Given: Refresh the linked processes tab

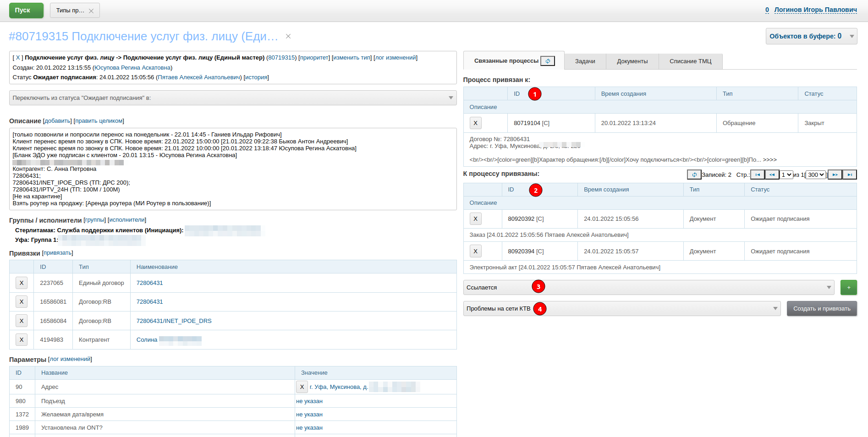Looking at the screenshot, I should coord(548,61).
